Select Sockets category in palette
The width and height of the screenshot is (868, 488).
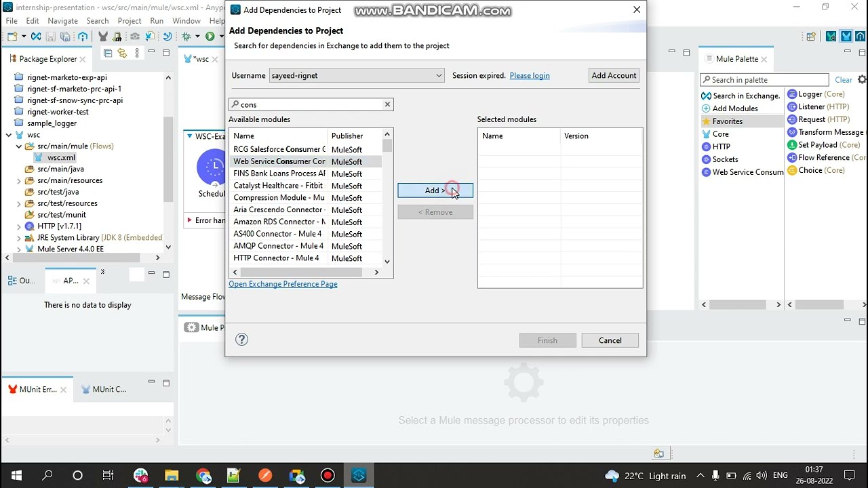tap(720, 159)
